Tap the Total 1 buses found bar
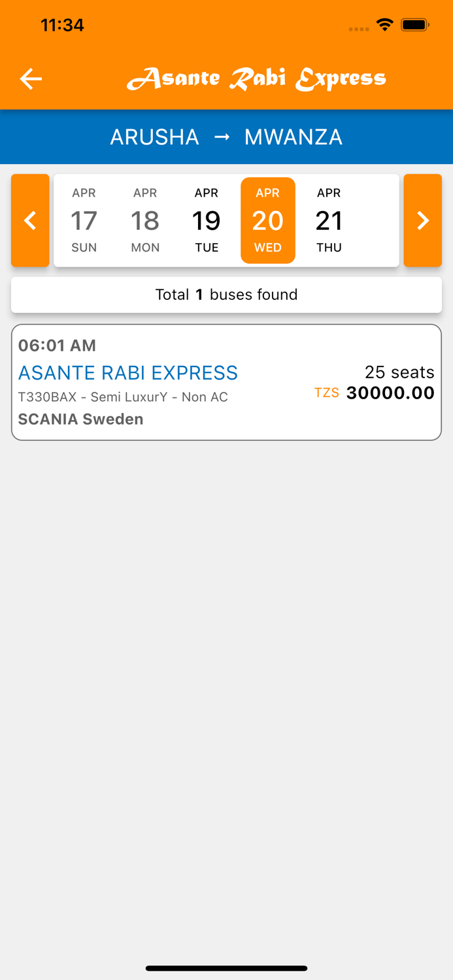This screenshot has height=980, width=453. (226, 295)
